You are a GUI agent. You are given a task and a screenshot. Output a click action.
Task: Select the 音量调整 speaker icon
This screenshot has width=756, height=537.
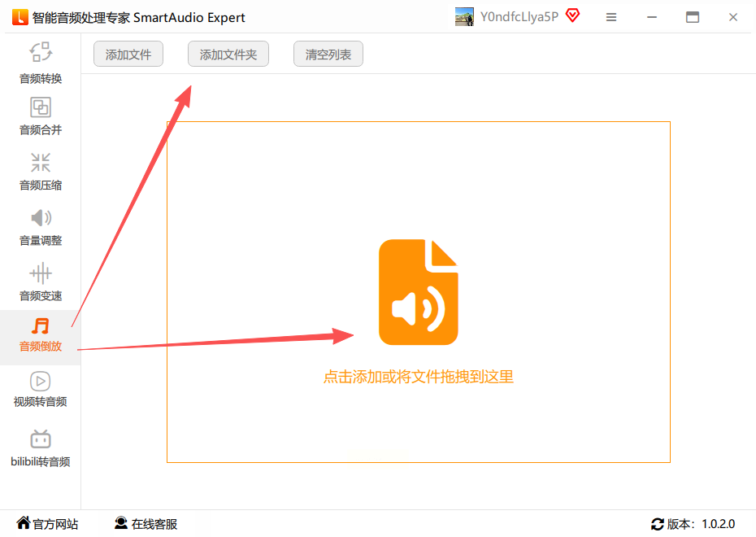tap(41, 218)
